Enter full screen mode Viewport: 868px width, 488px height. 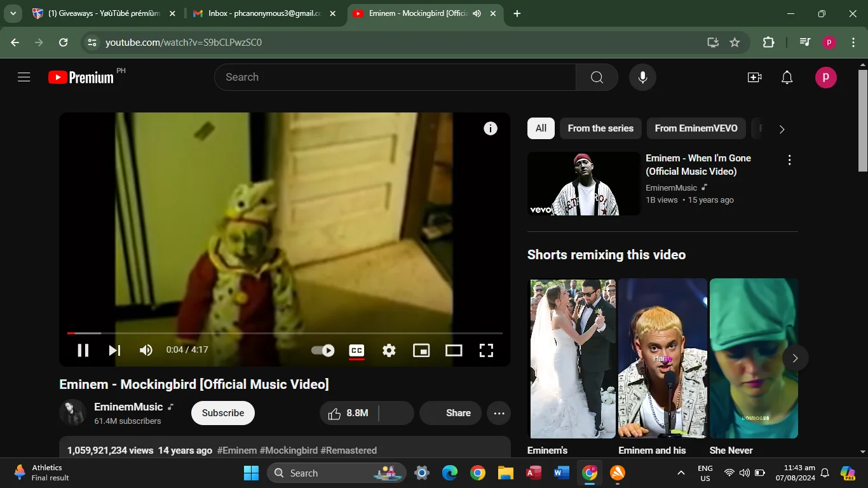(x=486, y=350)
